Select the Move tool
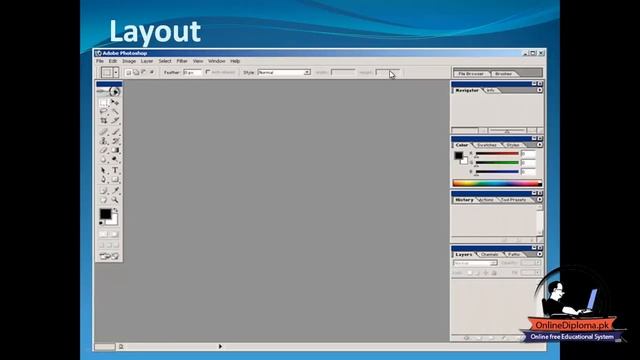This screenshot has width=640, height=360. tap(115, 102)
